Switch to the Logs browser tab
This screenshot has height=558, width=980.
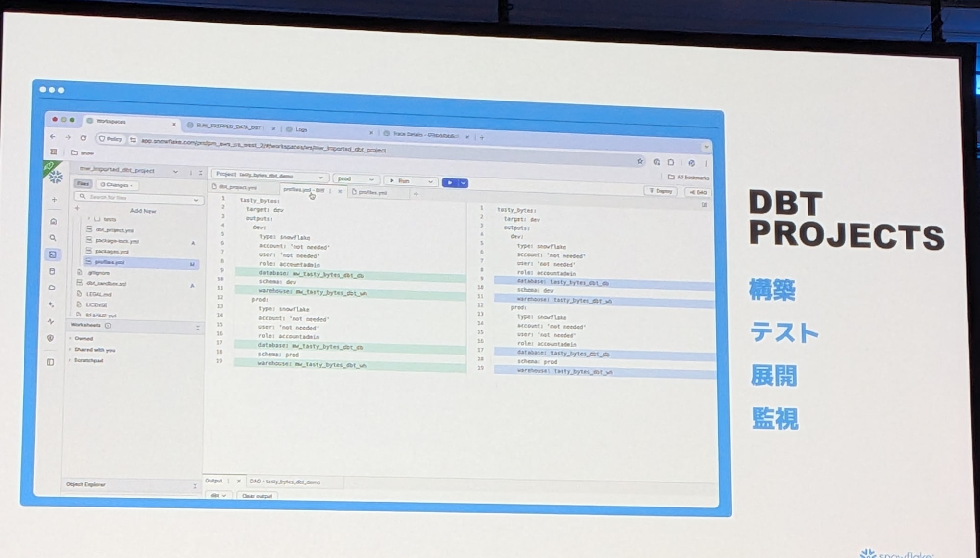tap(328, 130)
